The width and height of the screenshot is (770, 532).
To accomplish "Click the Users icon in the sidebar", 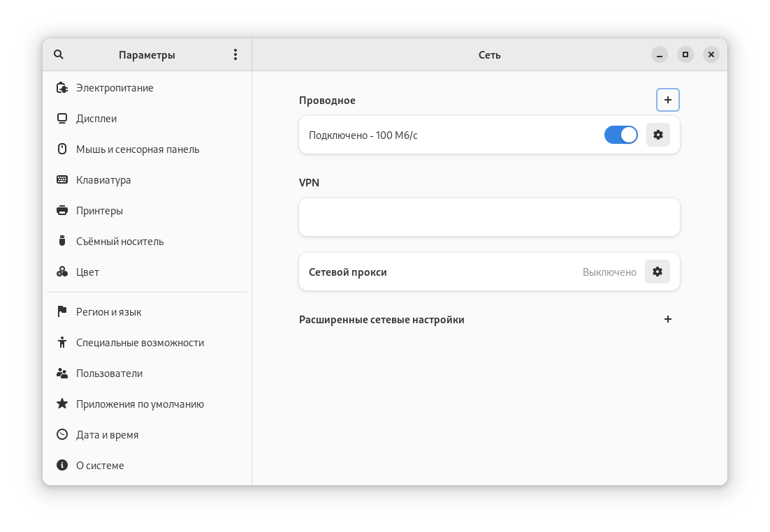I will (x=62, y=374).
